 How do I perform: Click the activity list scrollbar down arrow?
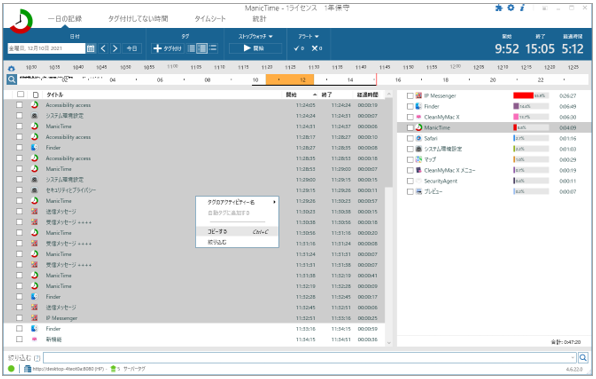pyautogui.click(x=388, y=343)
